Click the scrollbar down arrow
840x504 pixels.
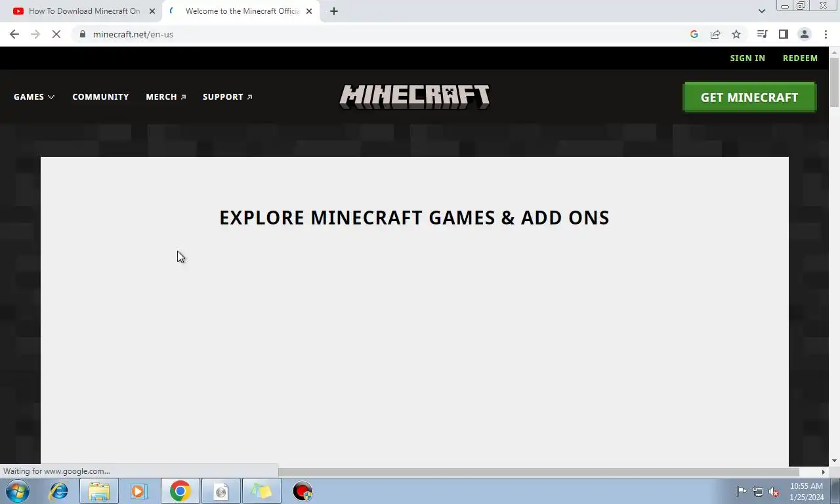pyautogui.click(x=834, y=461)
